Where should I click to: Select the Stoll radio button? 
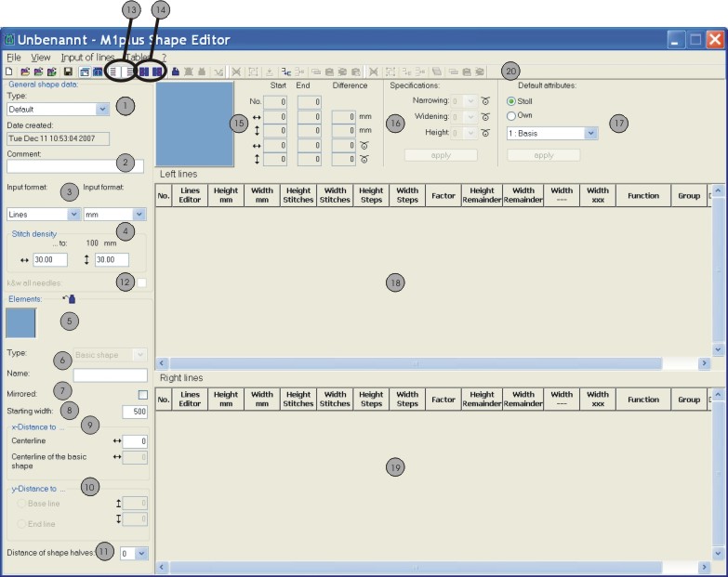(x=511, y=100)
